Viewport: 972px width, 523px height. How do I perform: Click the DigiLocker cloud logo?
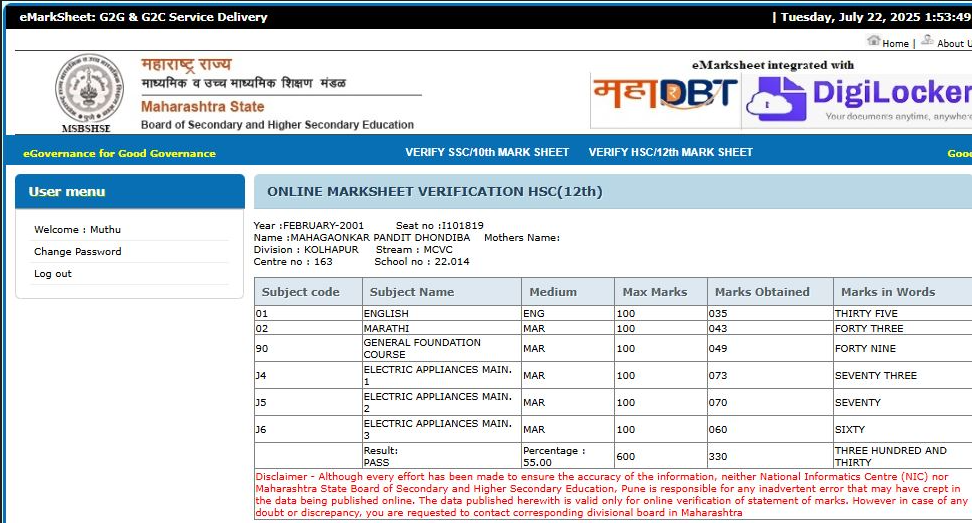[x=776, y=98]
